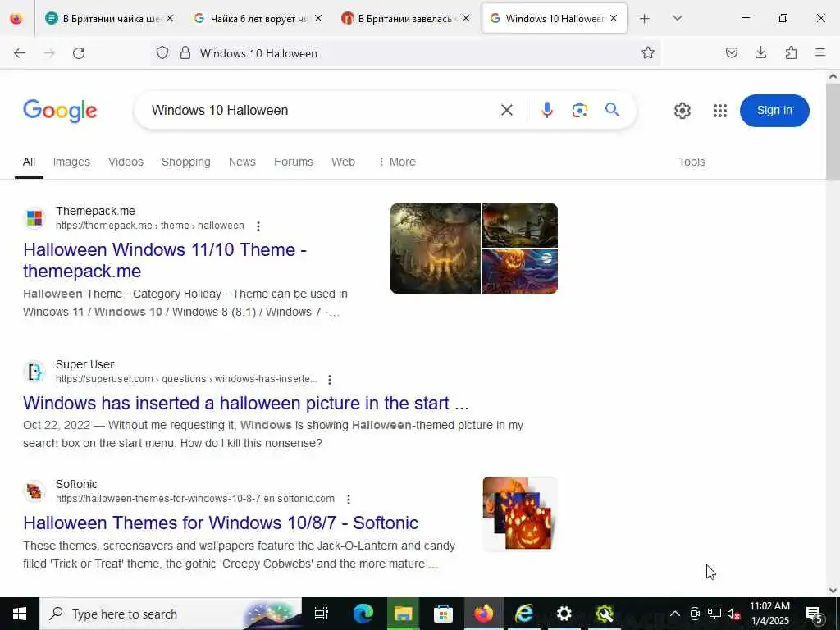Show hidden system tray icons
Image resolution: width=840 pixels, height=630 pixels.
675,614
